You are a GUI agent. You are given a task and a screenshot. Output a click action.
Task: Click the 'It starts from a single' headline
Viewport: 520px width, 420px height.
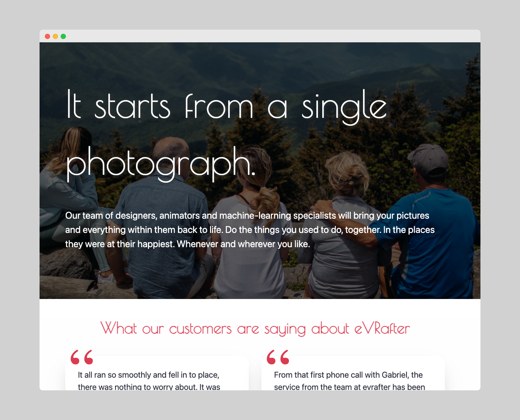227,106
